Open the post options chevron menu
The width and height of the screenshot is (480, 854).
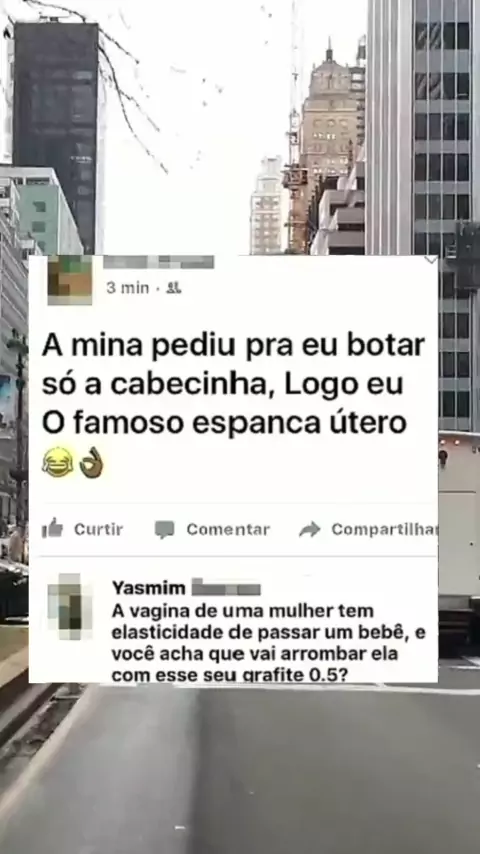pyautogui.click(x=430, y=261)
